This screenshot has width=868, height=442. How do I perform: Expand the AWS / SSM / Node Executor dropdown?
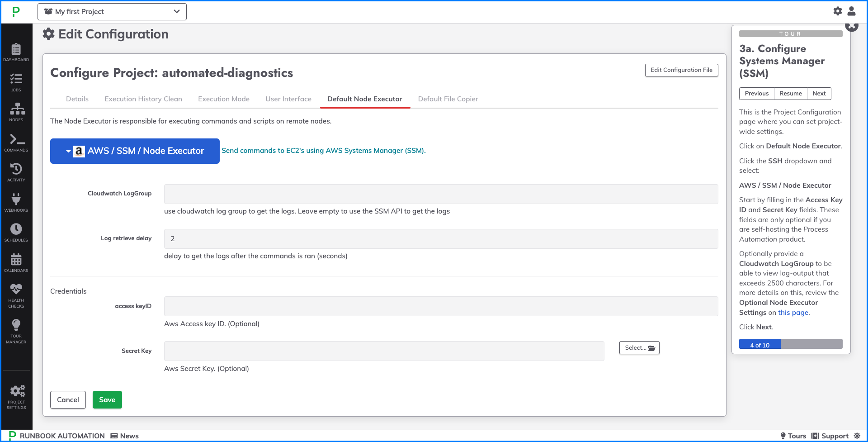point(135,151)
